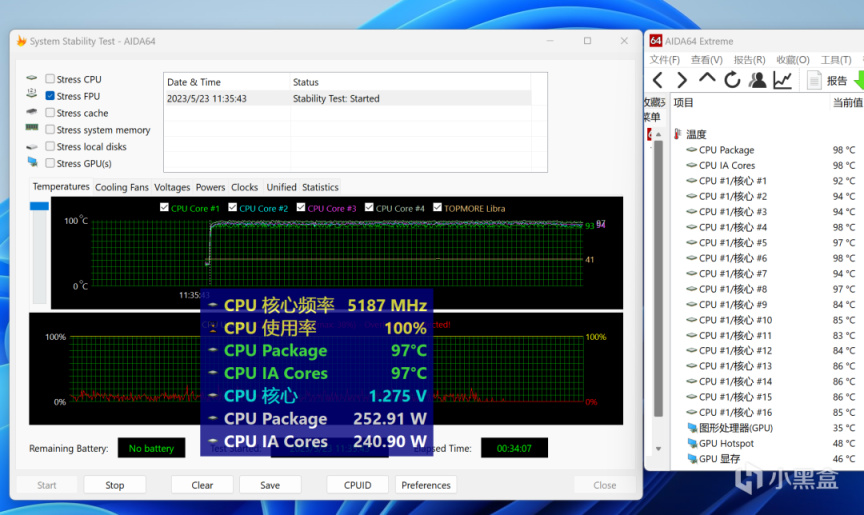Switch to the Statistics tab
864x515 pixels.
coord(320,187)
